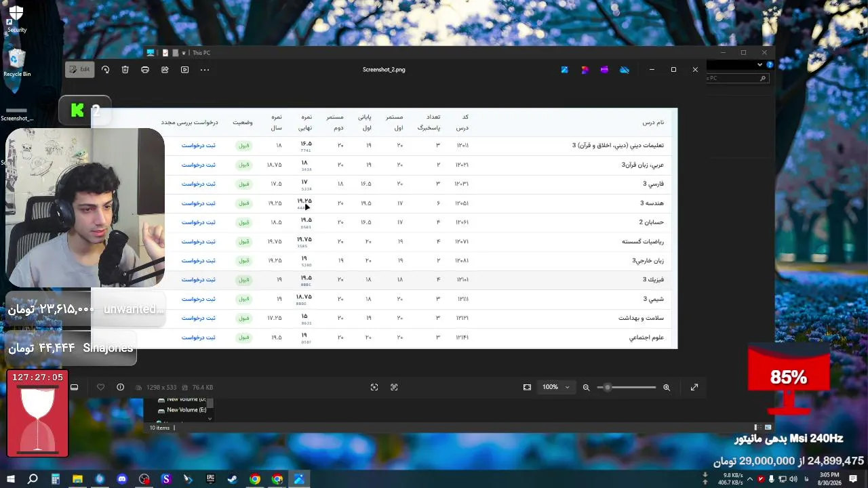The width and height of the screenshot is (868, 488).
Task: Click the ثبت درخواست link for هندسه 3
Action: [198, 203]
